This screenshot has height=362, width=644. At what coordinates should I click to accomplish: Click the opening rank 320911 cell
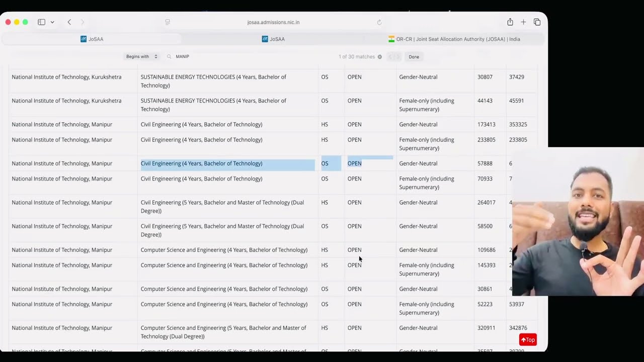487,328
